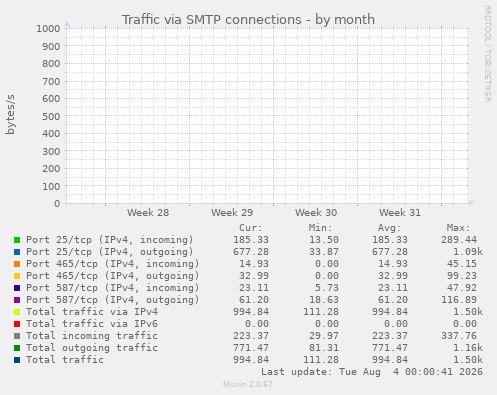Click the 'Port 587/tcp (IPv4, incoming)' legend label
497x395 pixels.
(113, 288)
